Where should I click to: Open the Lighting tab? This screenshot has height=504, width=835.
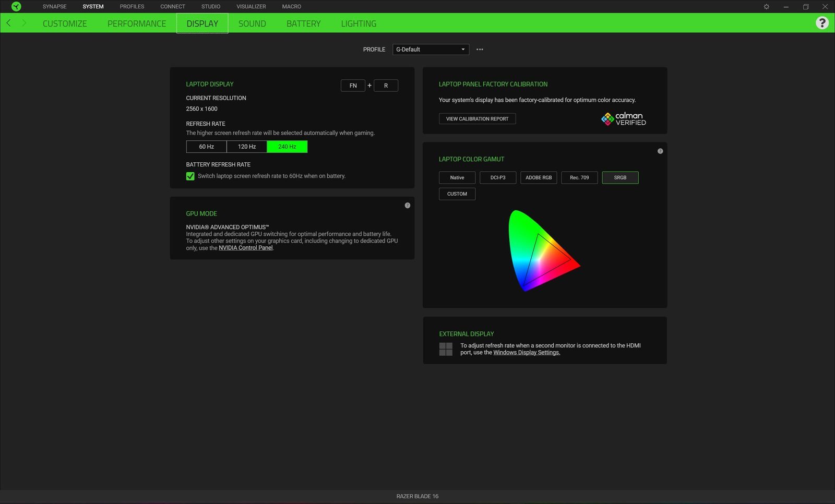pyautogui.click(x=359, y=23)
